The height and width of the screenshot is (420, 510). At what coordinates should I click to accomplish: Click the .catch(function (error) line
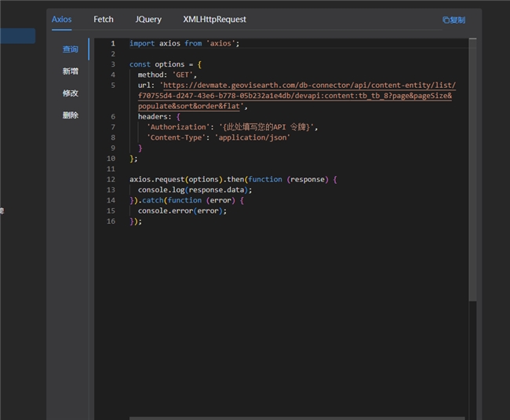[x=187, y=200]
